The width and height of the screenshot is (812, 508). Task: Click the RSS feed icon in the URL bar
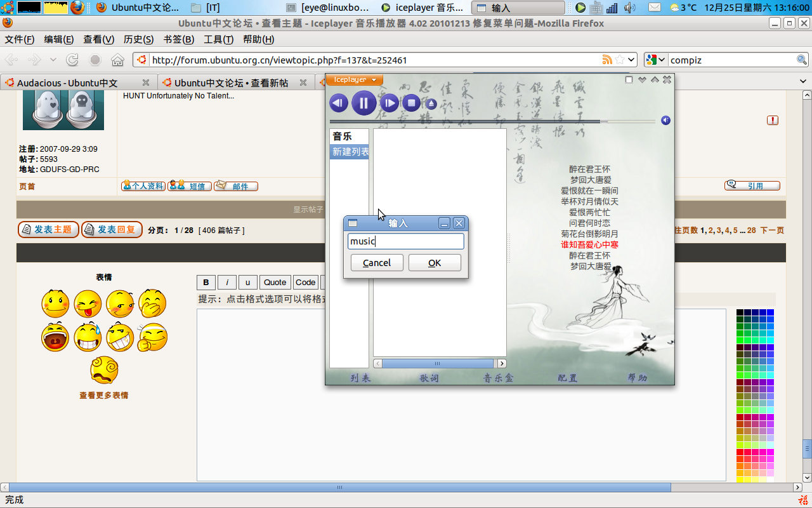[x=607, y=60]
